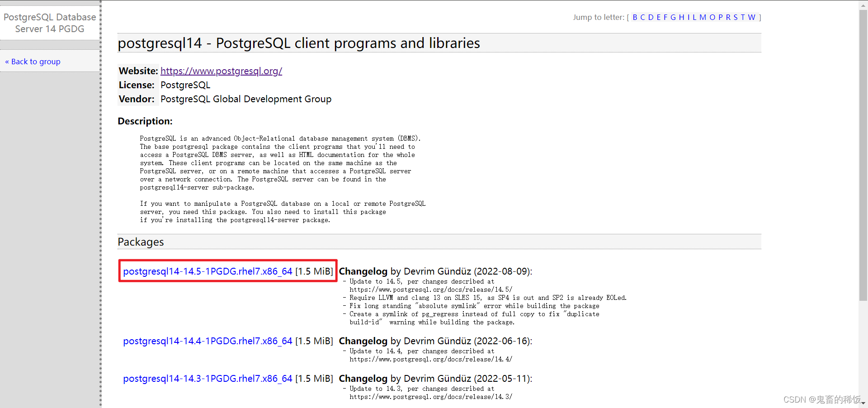This screenshot has height=408, width=868.
Task: Click the Changelog dated 2022-08-09
Action: point(435,271)
